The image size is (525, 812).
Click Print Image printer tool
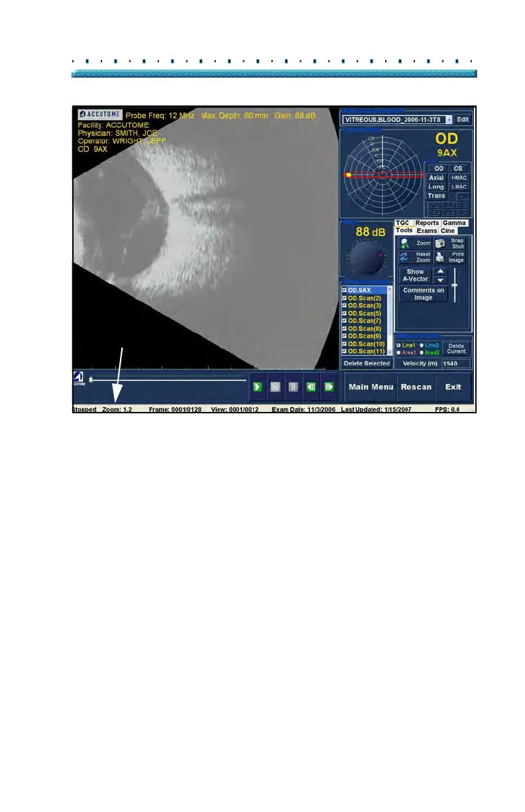451,257
